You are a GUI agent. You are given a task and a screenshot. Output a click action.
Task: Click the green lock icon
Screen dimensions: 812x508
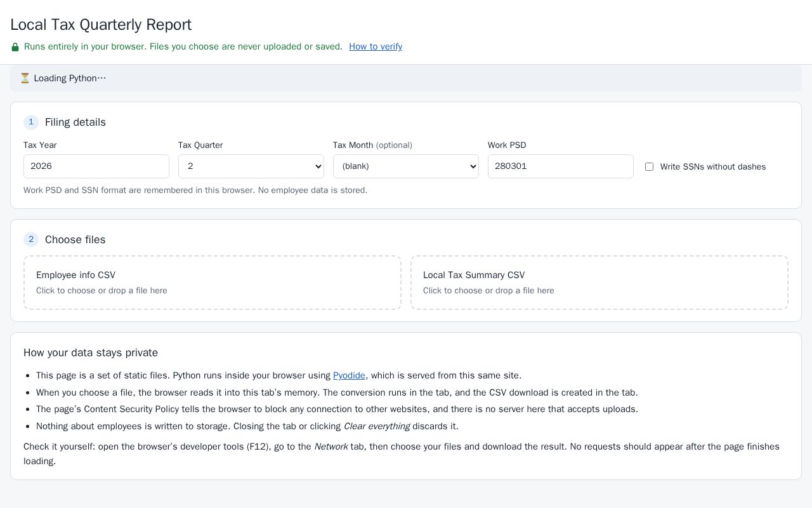point(15,47)
